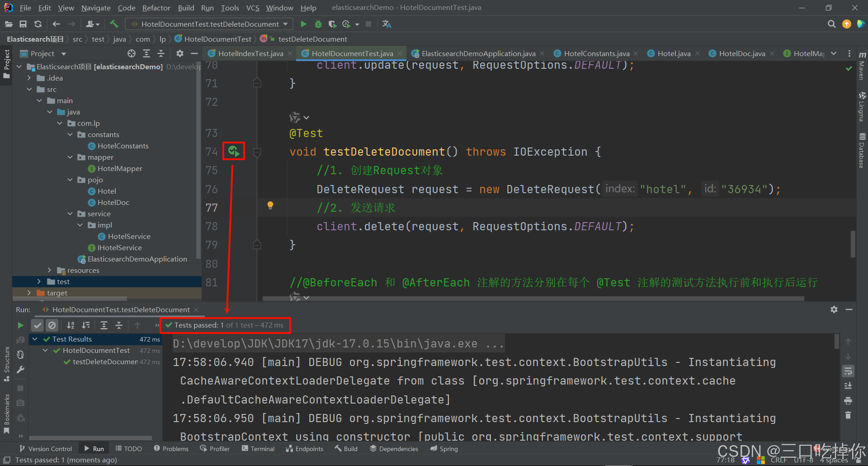Switch to the HotelConstants.java tab
Screen dimensions: 868x466
point(596,53)
